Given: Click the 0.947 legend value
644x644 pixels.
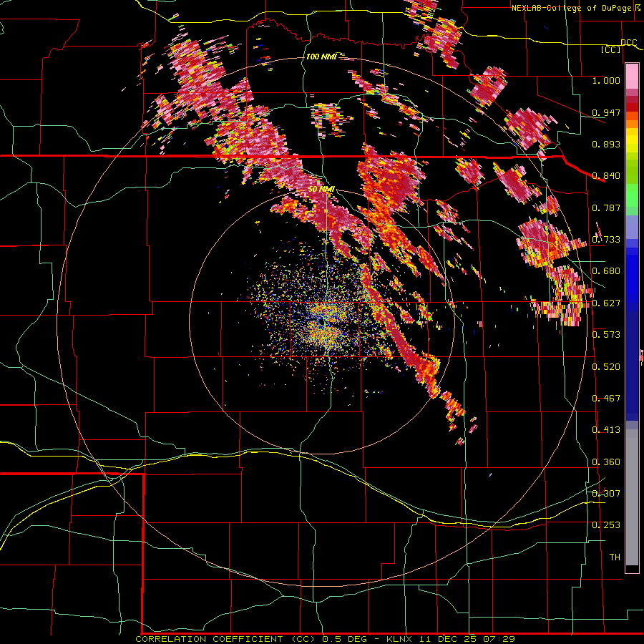Looking at the screenshot, I should 606,112.
